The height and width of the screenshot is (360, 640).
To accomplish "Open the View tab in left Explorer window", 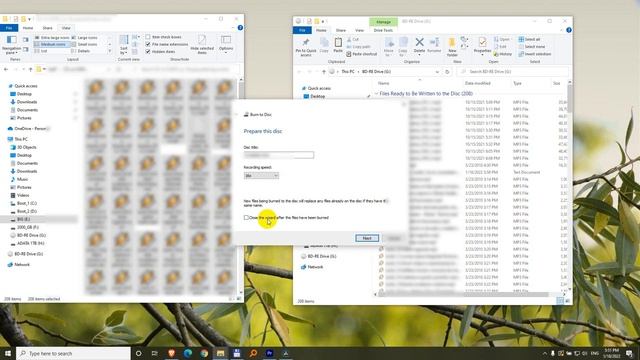I will tap(66, 28).
